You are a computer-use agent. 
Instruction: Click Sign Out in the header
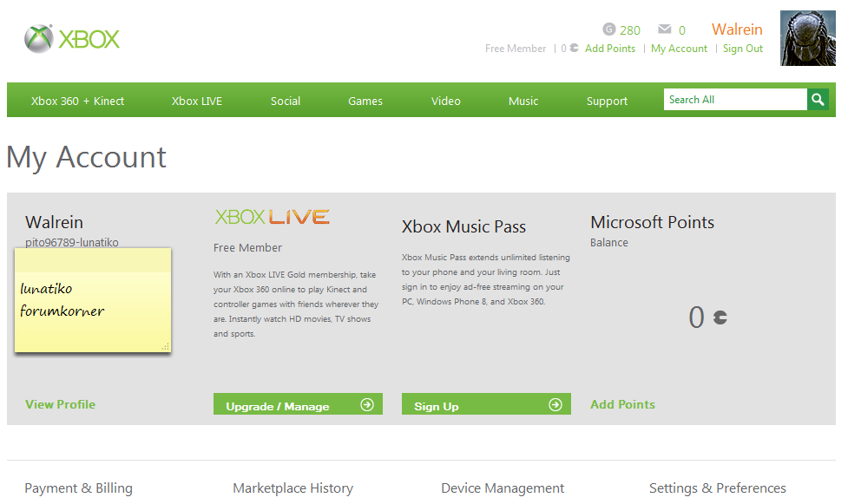point(743,49)
